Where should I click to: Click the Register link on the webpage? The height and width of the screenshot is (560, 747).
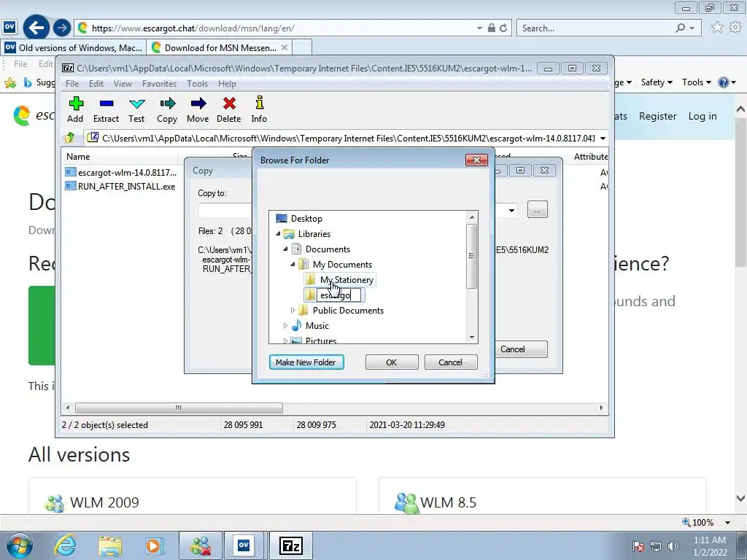pos(657,116)
